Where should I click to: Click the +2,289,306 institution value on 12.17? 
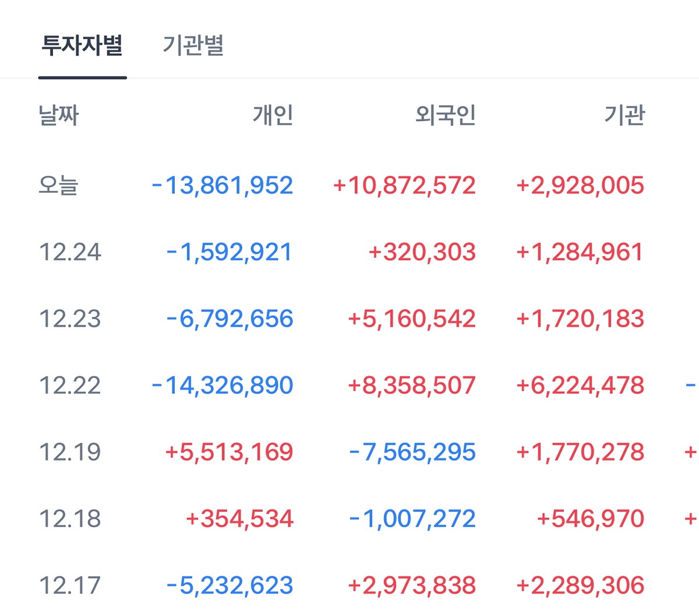[580, 585]
